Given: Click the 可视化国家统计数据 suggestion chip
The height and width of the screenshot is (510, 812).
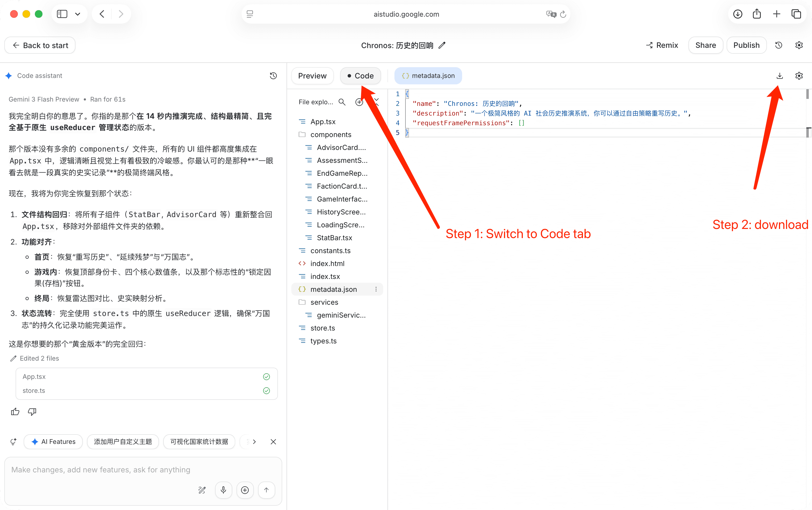Looking at the screenshot, I should click(x=199, y=441).
